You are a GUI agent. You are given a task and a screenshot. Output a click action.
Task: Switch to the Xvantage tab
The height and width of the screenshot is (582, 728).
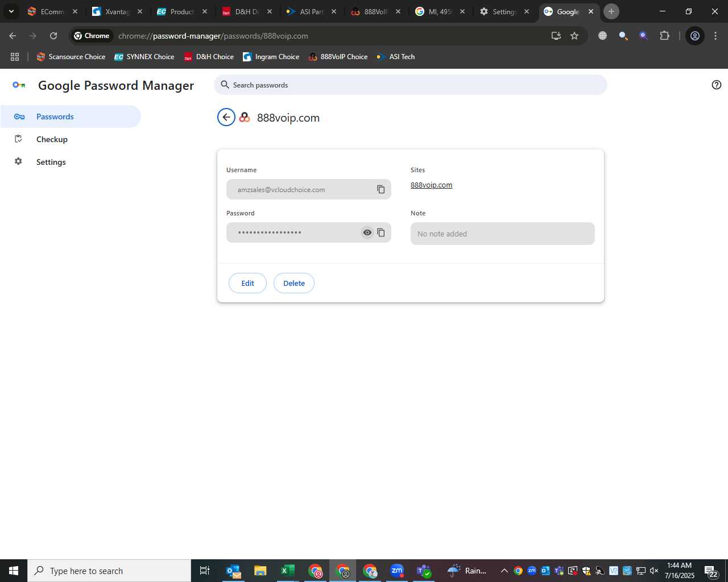(x=117, y=11)
